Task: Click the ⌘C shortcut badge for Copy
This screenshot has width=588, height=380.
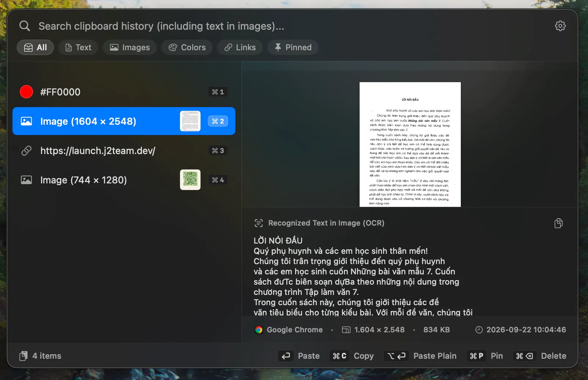Action: point(339,356)
